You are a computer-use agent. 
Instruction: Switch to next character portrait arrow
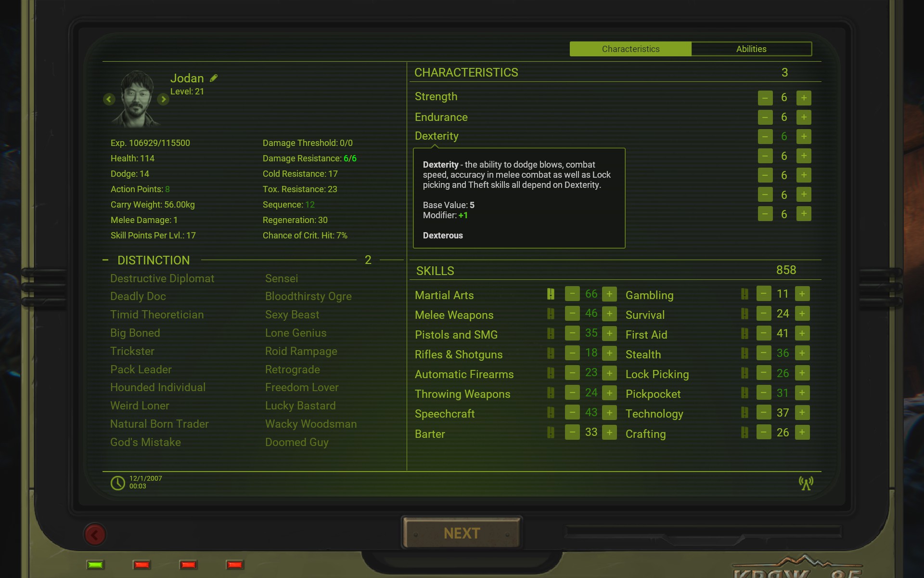(163, 99)
